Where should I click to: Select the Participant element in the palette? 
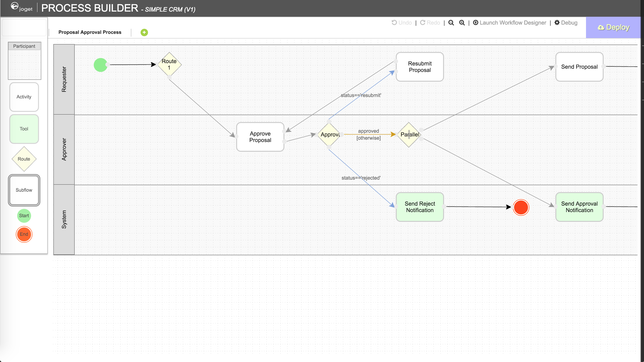point(24,61)
